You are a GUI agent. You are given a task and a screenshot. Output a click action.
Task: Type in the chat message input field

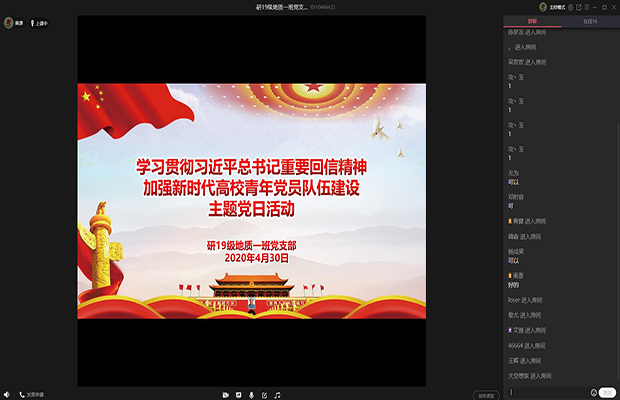click(548, 392)
